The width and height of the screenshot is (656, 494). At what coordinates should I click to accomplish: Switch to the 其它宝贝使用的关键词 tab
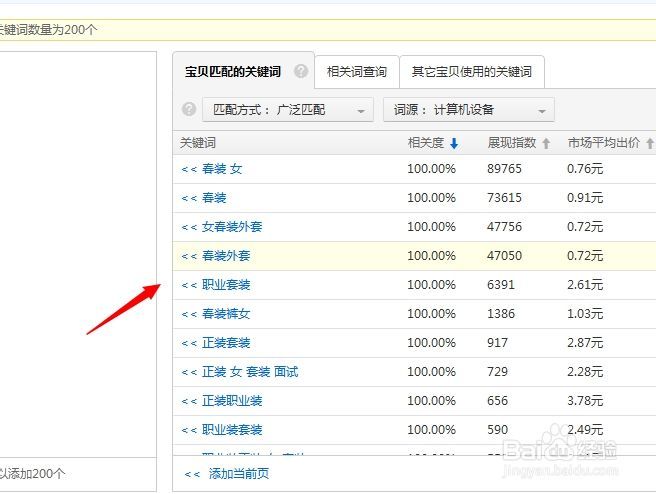coord(471,72)
